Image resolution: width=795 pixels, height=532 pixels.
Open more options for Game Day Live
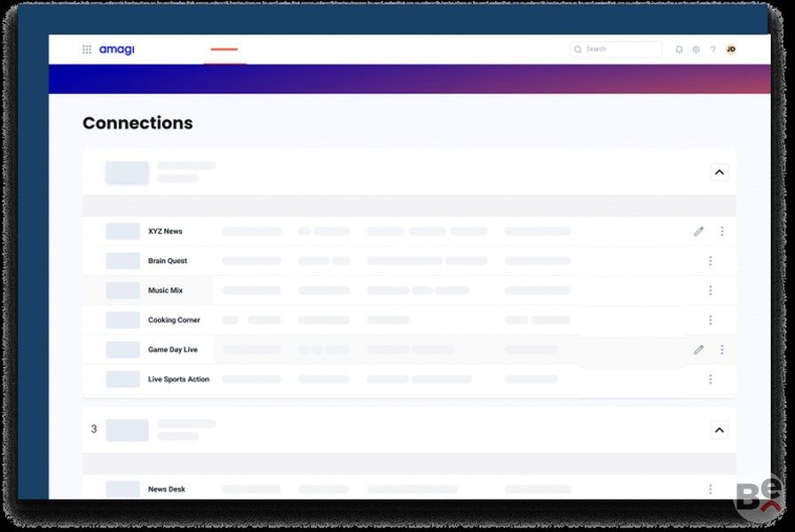point(722,349)
